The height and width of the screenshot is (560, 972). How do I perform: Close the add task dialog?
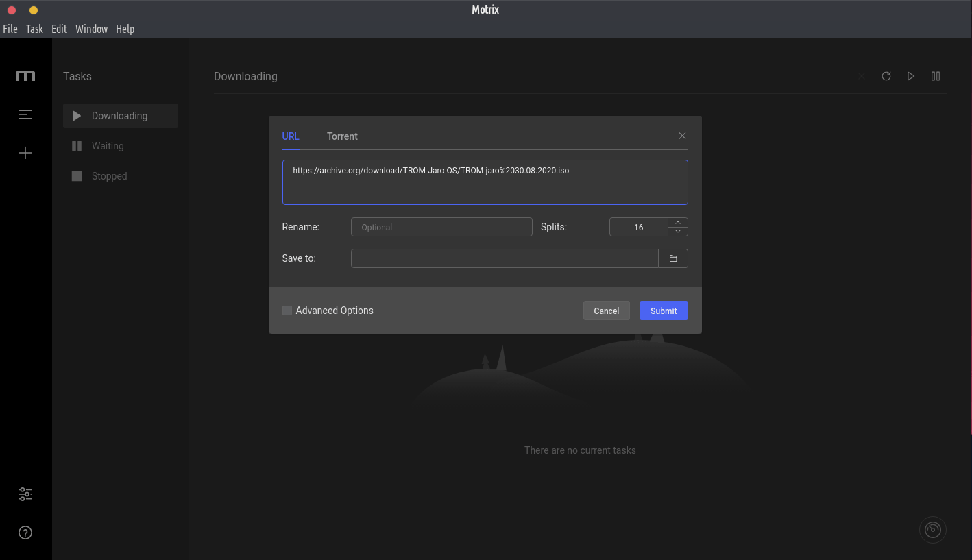point(682,136)
